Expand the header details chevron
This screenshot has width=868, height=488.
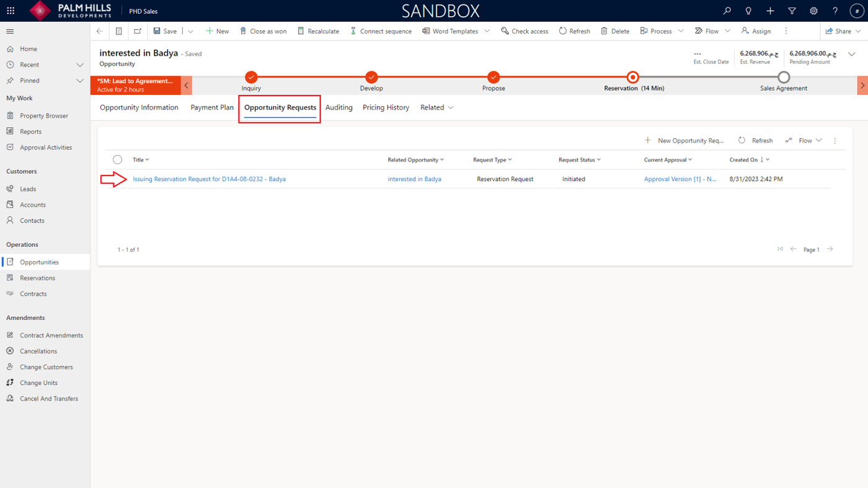coord(852,54)
